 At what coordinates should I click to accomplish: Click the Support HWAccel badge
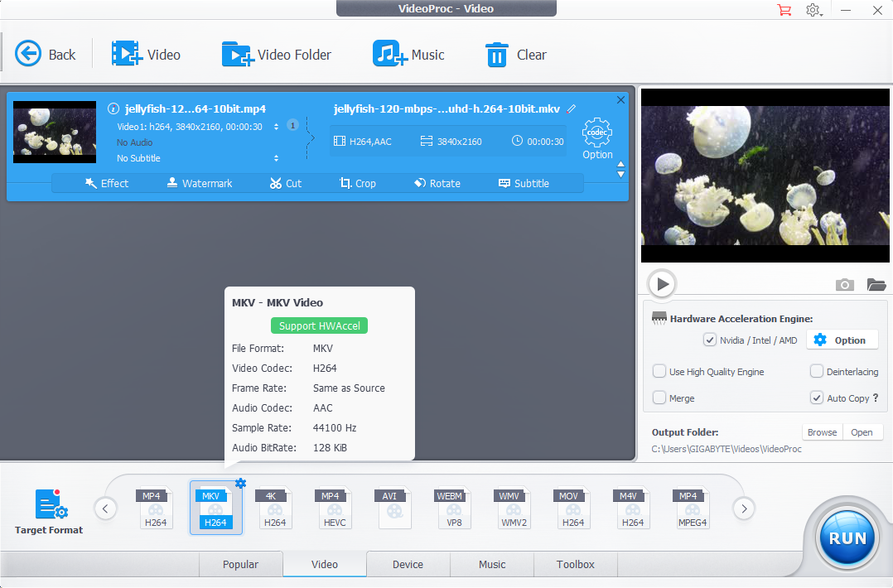[x=319, y=325]
